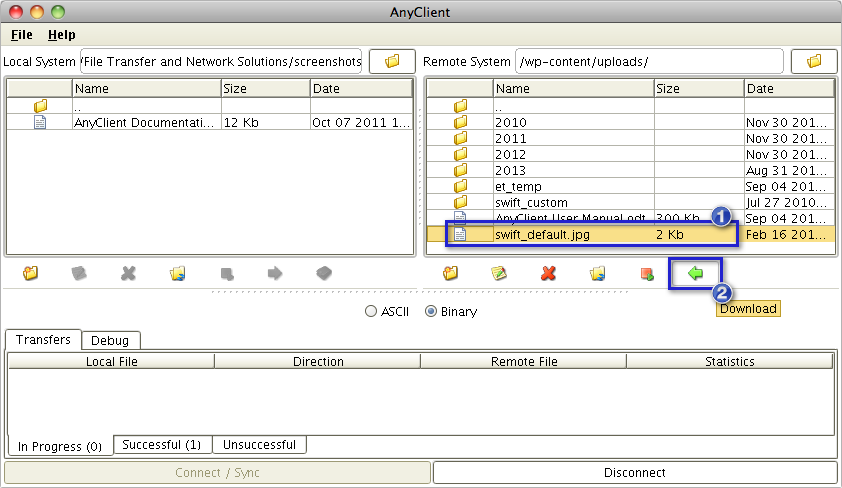
Task: Switch to the Transfers tab
Action: [x=43, y=340]
